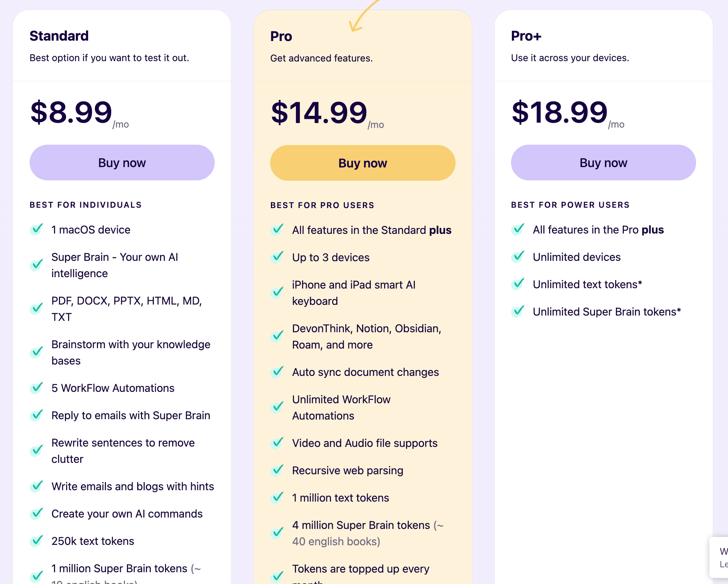Select the checkmark next to 'Unlimited text tokens*'

click(518, 284)
